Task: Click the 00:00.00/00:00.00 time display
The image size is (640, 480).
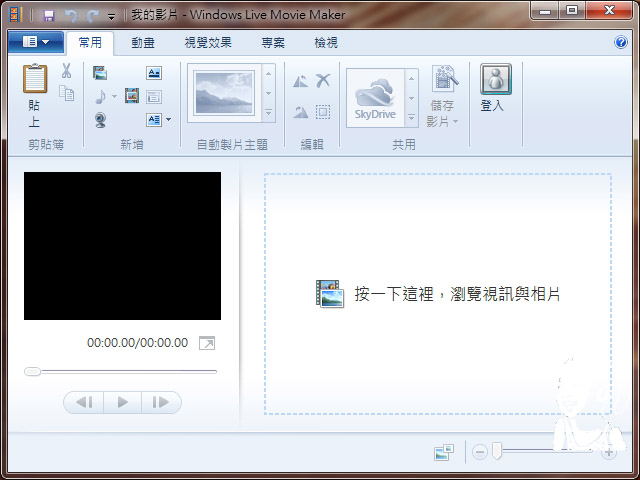Action: 138,342
